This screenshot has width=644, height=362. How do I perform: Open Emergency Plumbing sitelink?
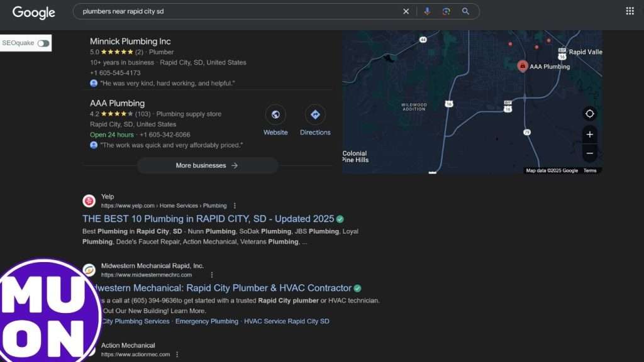coord(206,321)
